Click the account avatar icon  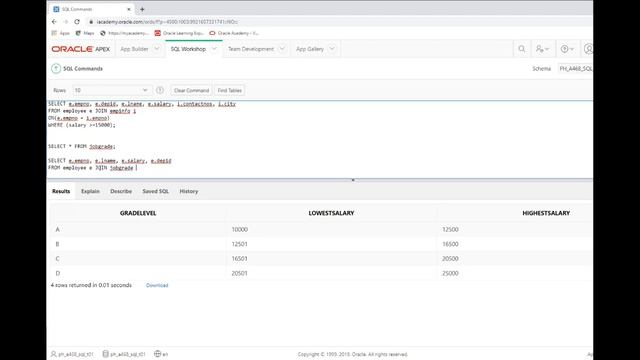tap(588, 49)
